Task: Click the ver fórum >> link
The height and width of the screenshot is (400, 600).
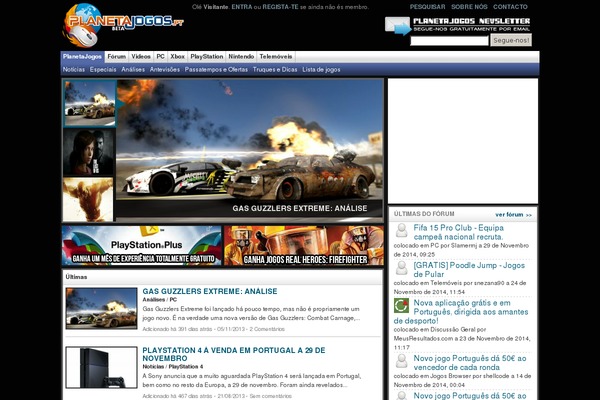Action: pos(513,215)
